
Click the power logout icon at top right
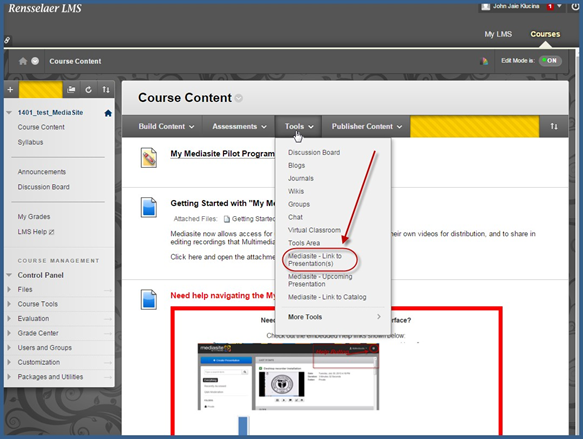click(x=575, y=7)
